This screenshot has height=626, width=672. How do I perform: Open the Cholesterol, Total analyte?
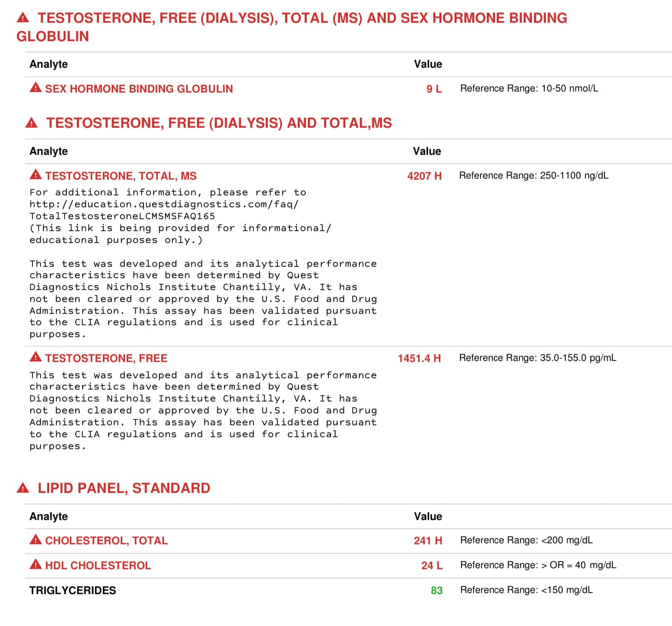tap(106, 541)
